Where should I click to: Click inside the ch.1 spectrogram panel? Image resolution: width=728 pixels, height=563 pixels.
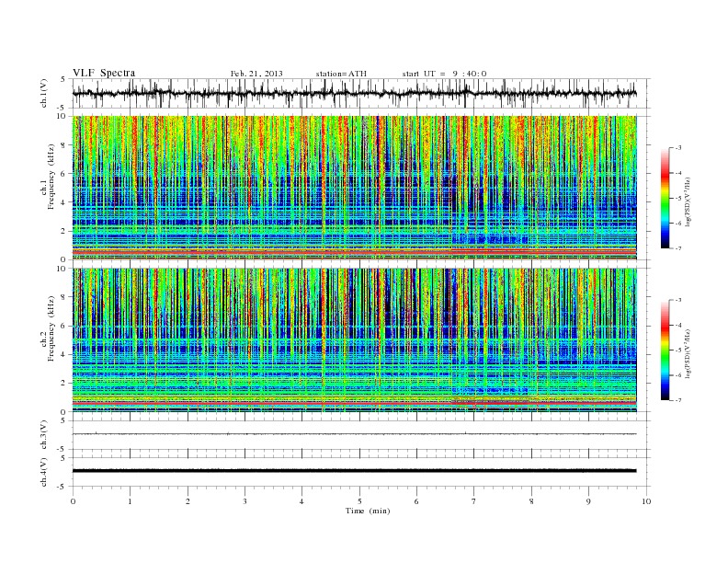(x=354, y=188)
